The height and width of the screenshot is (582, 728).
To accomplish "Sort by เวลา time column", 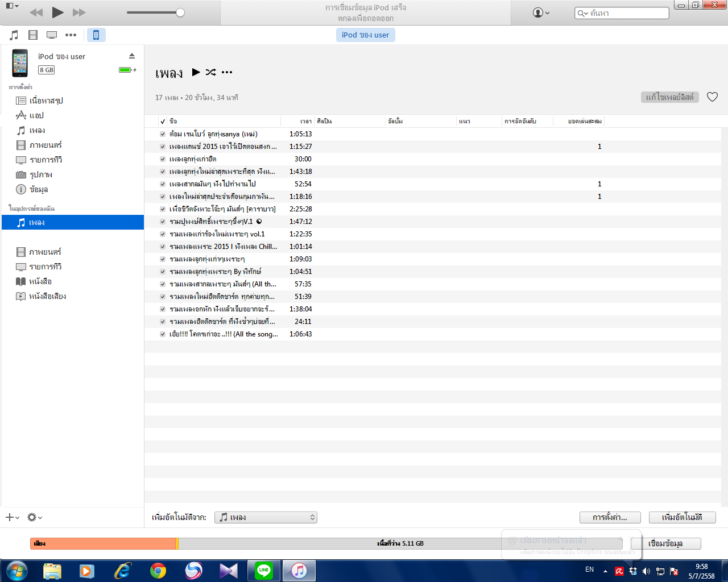I will (x=297, y=121).
